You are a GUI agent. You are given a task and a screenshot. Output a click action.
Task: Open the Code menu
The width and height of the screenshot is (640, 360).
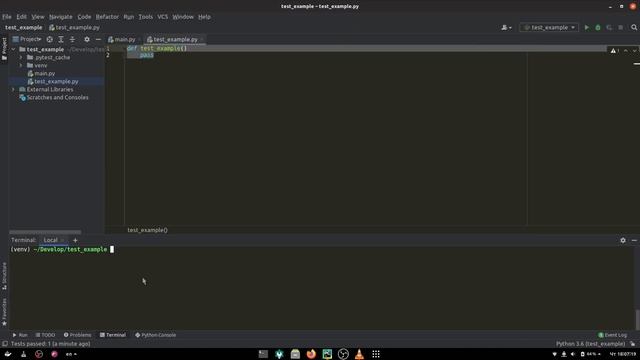pos(84,17)
